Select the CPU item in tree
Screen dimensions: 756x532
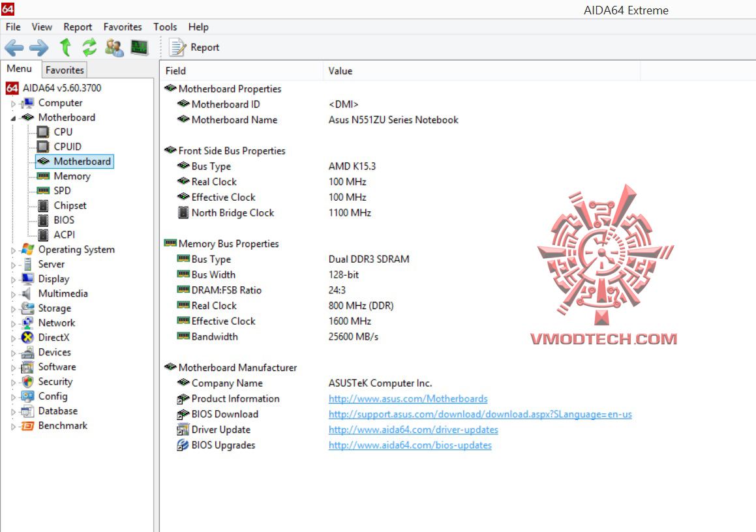(x=63, y=132)
